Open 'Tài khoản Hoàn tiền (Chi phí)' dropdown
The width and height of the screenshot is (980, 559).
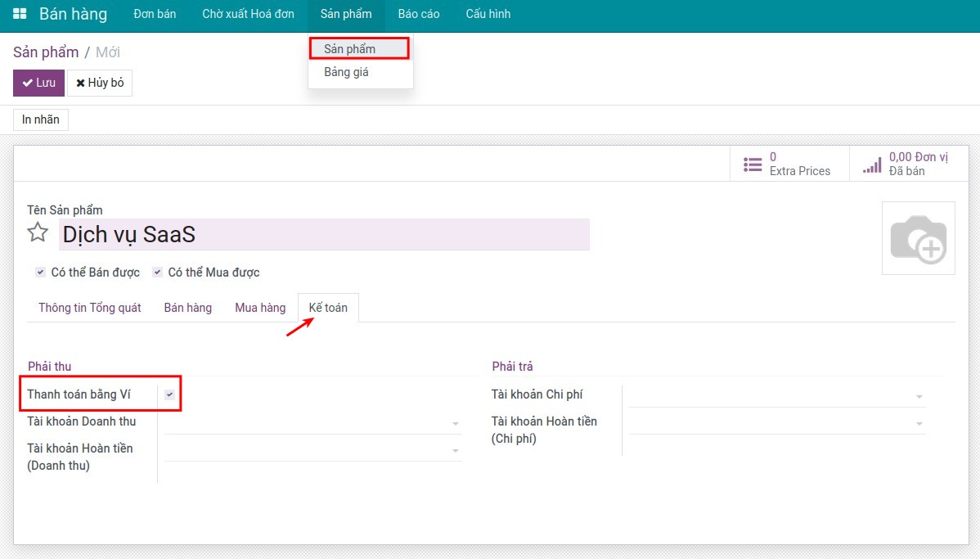click(776, 423)
